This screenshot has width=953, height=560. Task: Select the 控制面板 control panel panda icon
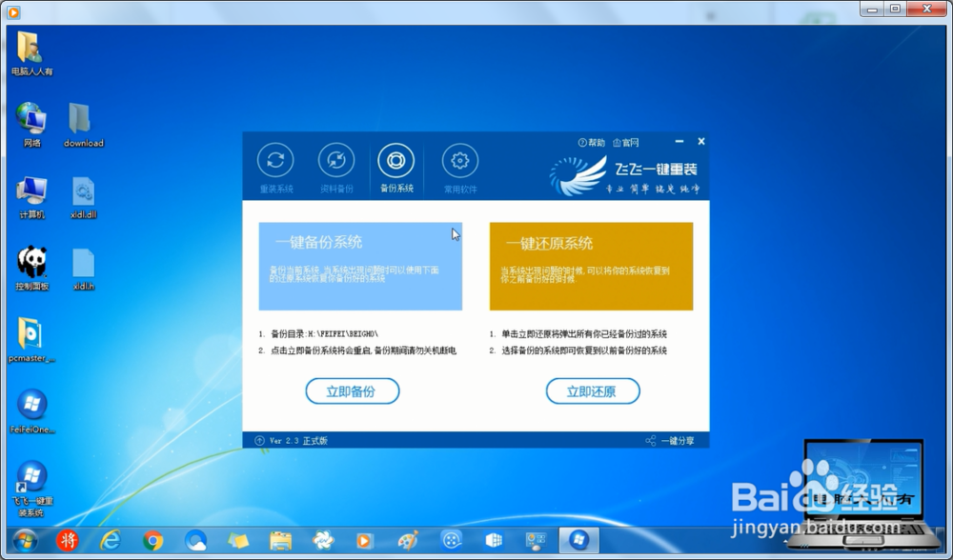31,269
